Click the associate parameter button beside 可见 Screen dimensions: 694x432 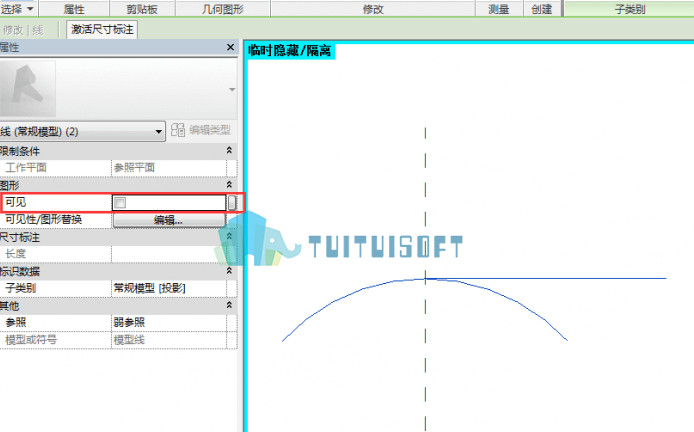click(231, 203)
